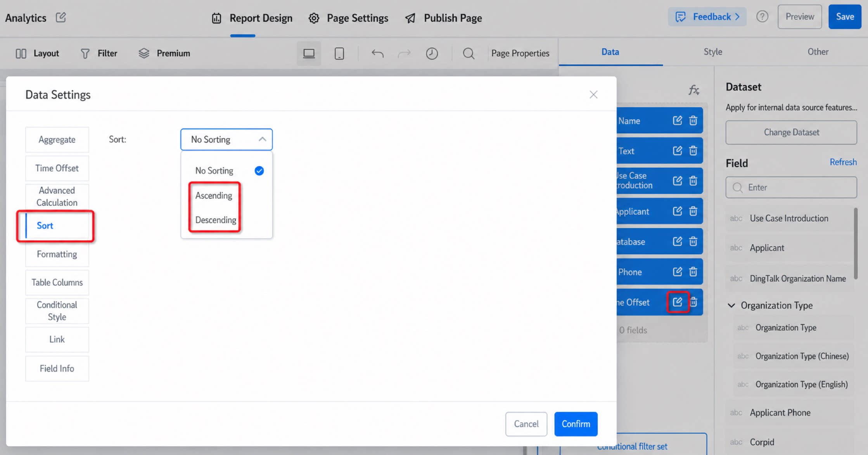Image resolution: width=868 pixels, height=455 pixels.
Task: Edit the Time Offset field icon
Action: tap(678, 302)
